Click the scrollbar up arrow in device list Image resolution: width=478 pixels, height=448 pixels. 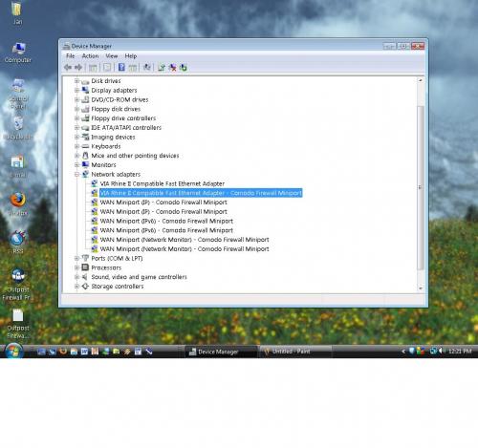point(421,80)
